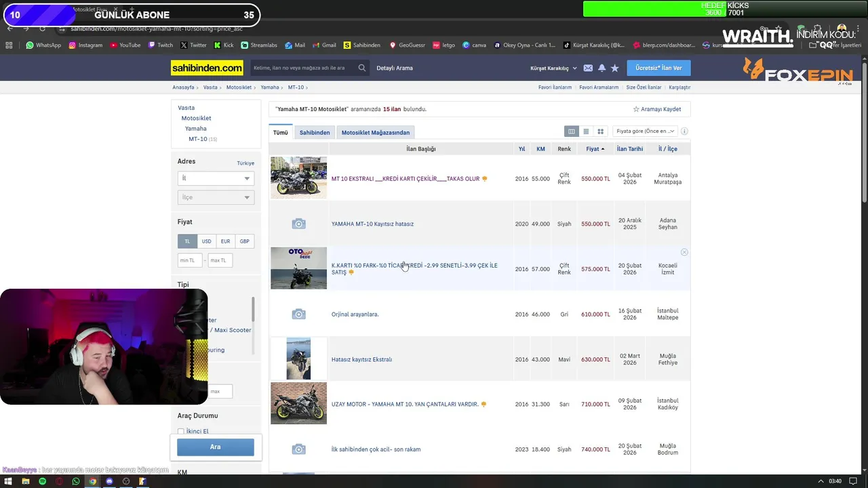The height and width of the screenshot is (488, 868).
Task: Open the canva bookmark
Action: coord(474,45)
